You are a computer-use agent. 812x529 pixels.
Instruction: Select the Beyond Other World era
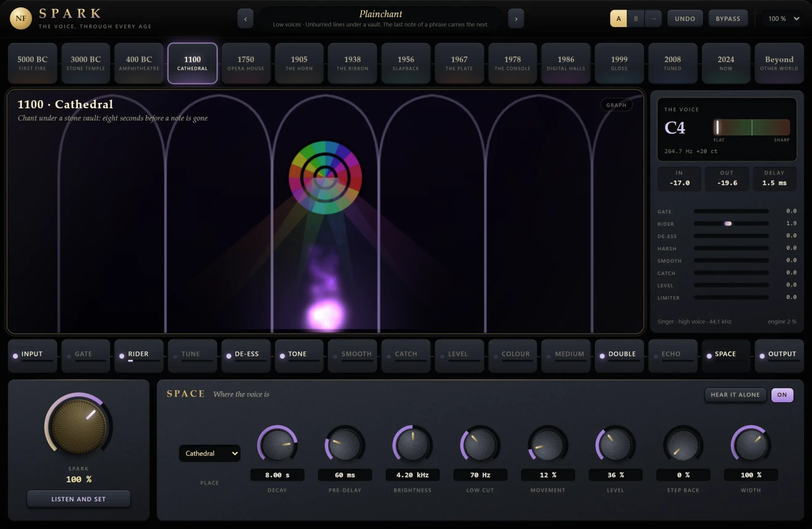coord(779,63)
